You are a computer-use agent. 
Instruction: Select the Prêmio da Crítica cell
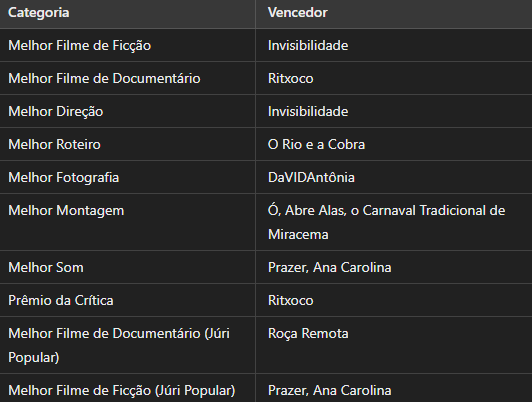click(x=128, y=300)
